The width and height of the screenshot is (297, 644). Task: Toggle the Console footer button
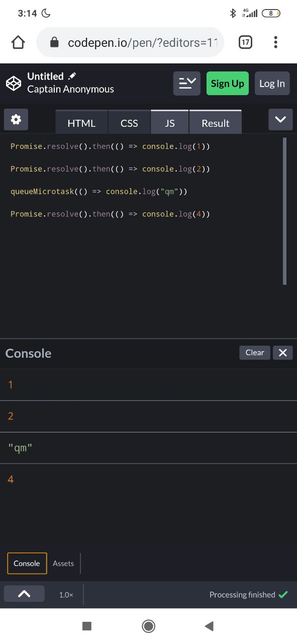tap(27, 563)
